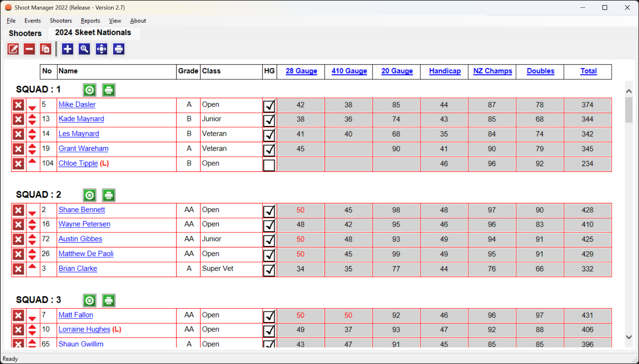The width and height of the screenshot is (639, 364).
Task: Move Brian Clarke up with red arrow
Action: pos(32,266)
